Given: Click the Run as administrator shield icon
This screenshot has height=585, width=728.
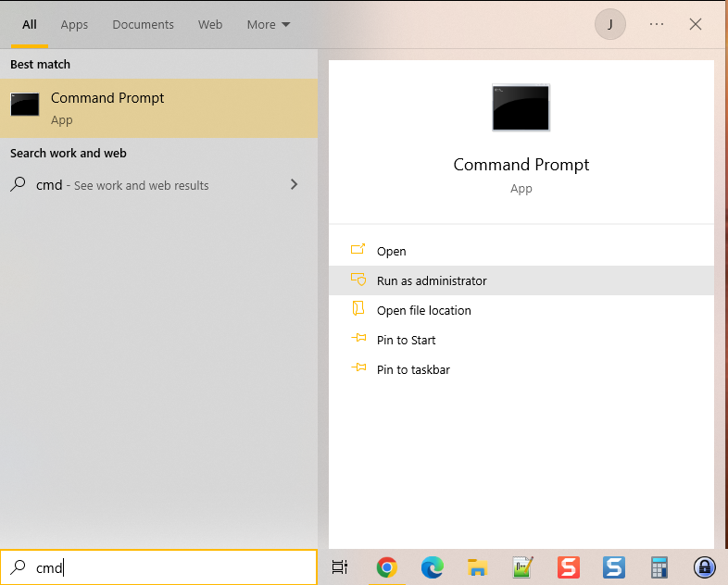Looking at the screenshot, I should 358,280.
